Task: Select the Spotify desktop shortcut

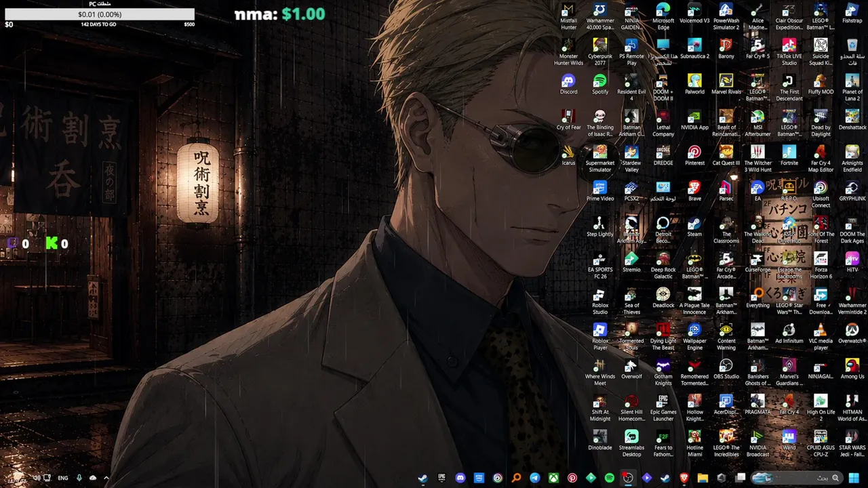Action: point(600,85)
